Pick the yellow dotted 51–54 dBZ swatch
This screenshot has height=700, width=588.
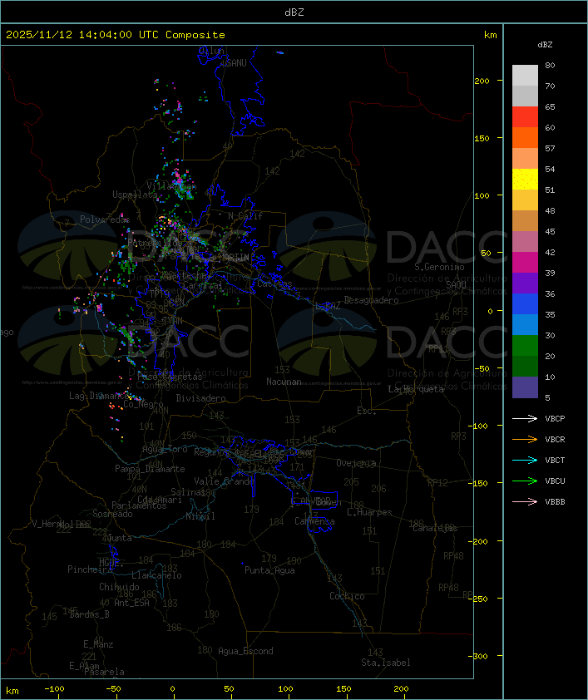click(525, 179)
